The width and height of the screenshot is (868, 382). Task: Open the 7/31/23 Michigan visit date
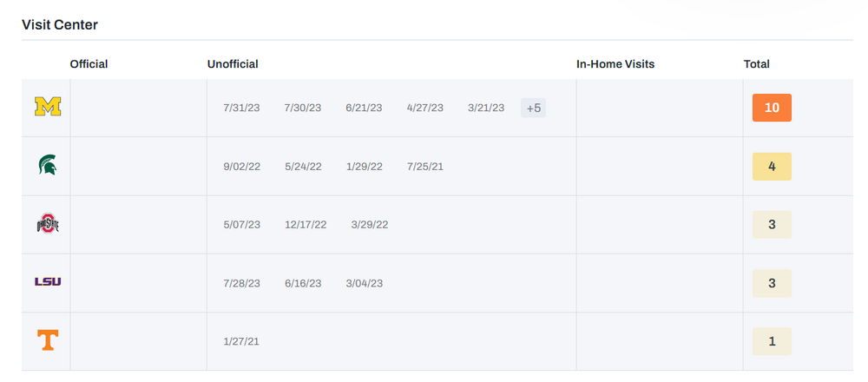tap(241, 108)
